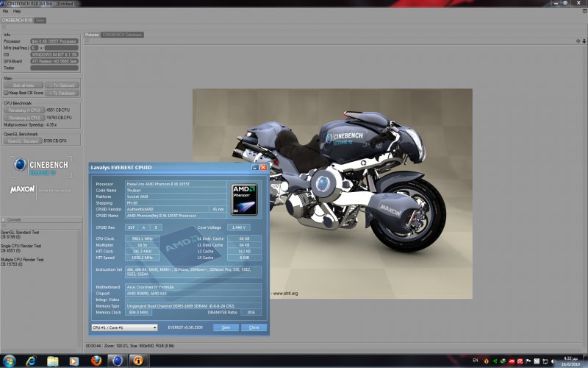Click the red antivirus tray icon beside ATI
Screen dimensions: 588x368
[520, 361]
